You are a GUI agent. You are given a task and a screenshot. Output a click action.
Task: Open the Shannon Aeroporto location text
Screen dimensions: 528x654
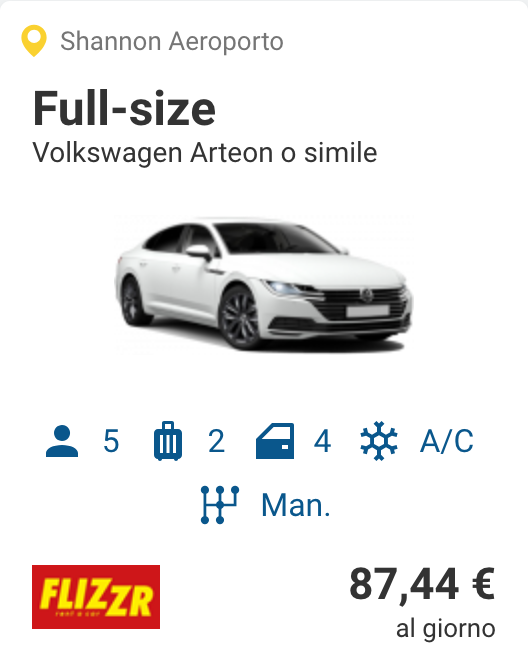click(172, 41)
